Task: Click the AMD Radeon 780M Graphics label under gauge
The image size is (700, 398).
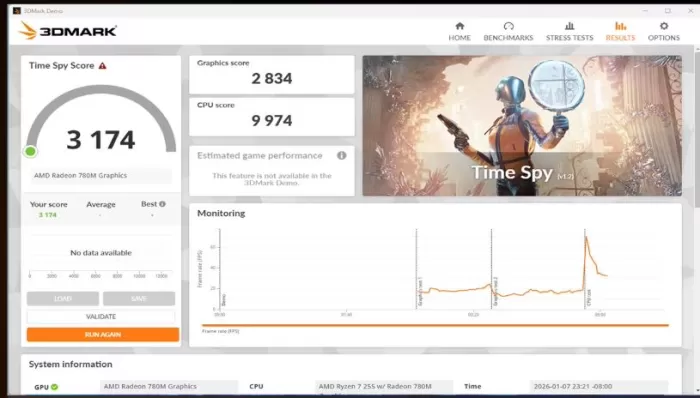Action: pyautogui.click(x=80, y=175)
